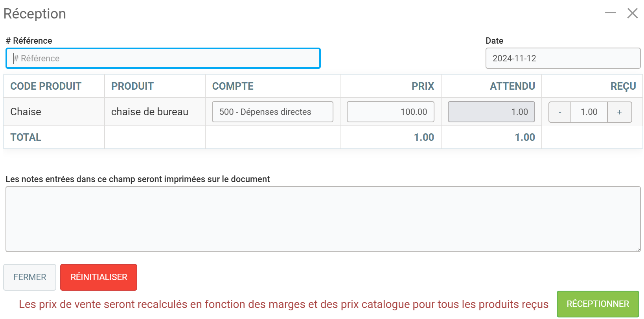Grab the notes textarea resize handle
The width and height of the screenshot is (644, 319).
click(638, 249)
